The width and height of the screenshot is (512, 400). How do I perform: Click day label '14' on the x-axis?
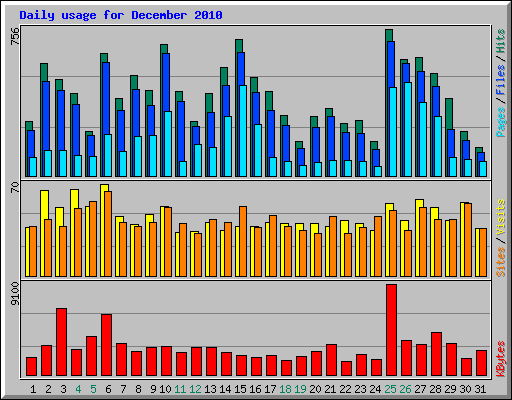(x=225, y=389)
